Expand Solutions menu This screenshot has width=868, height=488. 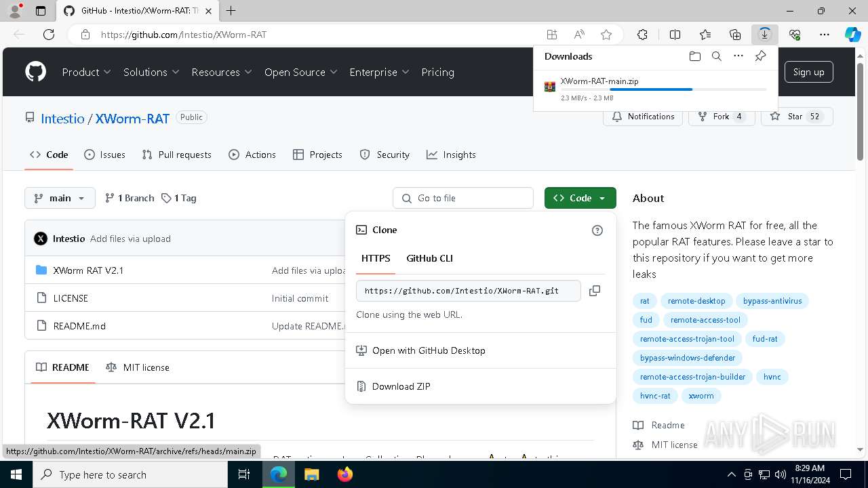tap(151, 72)
